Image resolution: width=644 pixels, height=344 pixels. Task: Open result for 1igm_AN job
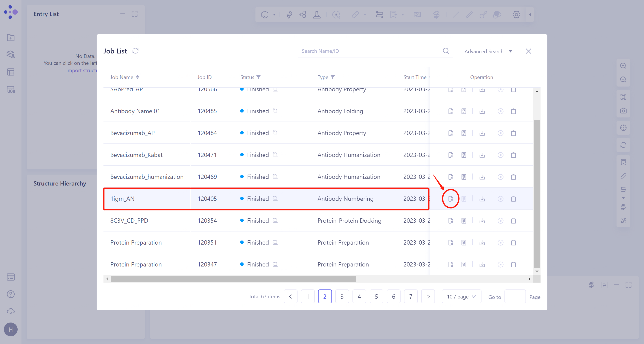tap(451, 199)
